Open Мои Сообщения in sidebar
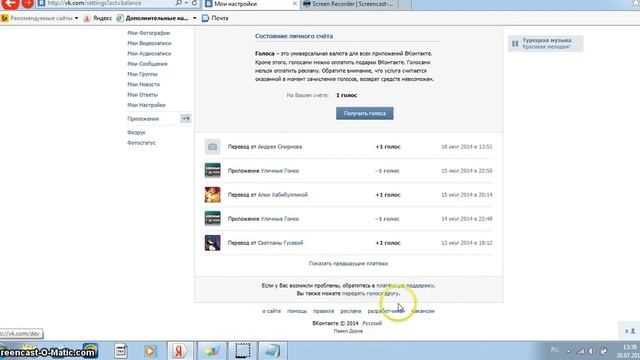 147,64
